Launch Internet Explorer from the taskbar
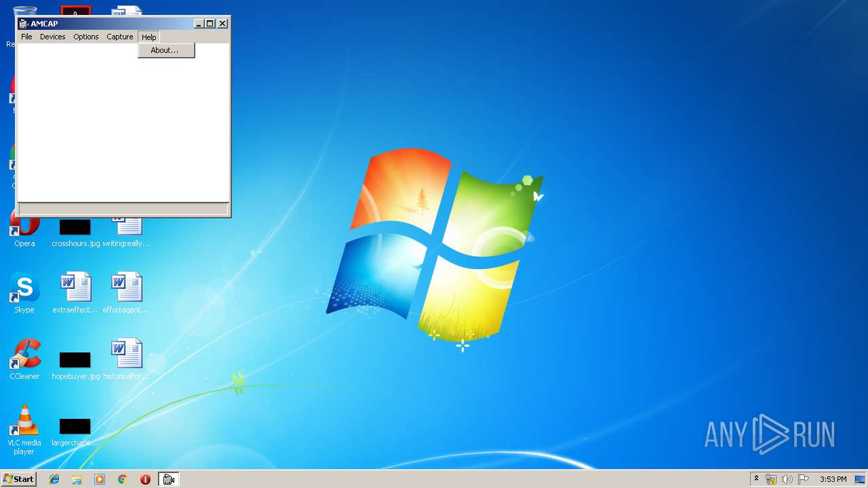The image size is (868, 488). (x=54, y=479)
